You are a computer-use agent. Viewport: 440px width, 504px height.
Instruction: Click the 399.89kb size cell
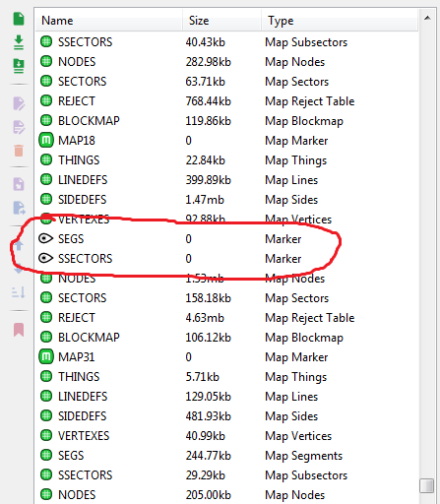pyautogui.click(x=209, y=180)
